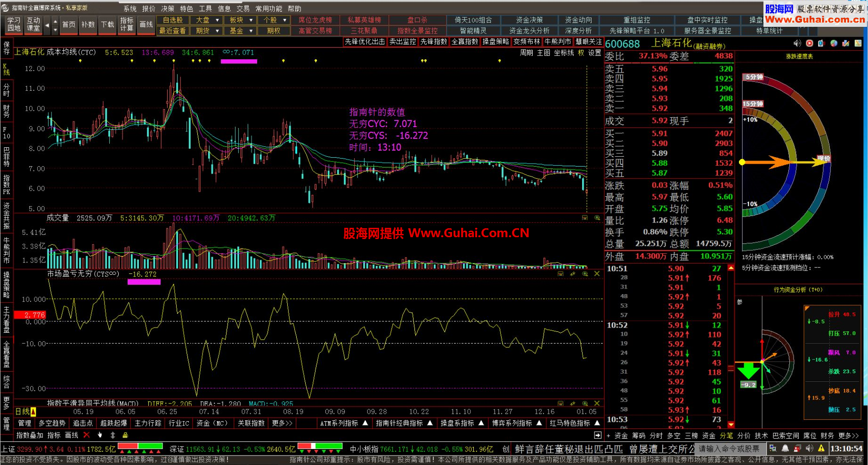Close the CYS indicator panel
The image size is (868, 465).
[597, 273]
